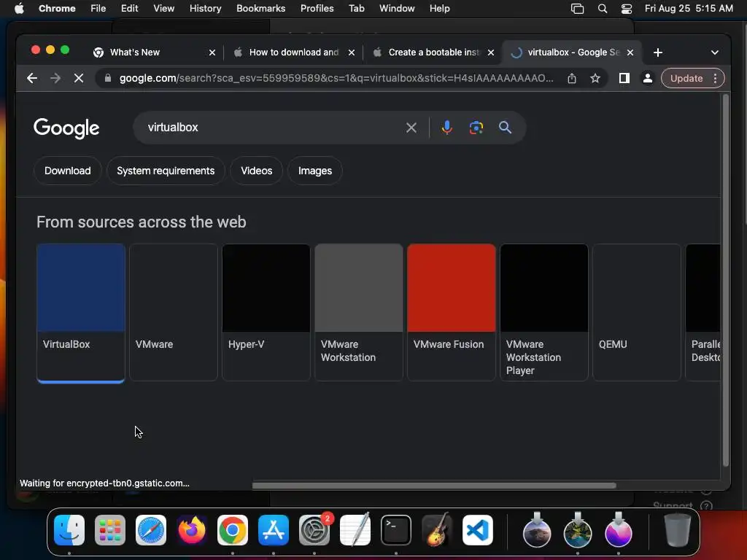Select the Videos filter chip
Image resolution: width=747 pixels, height=560 pixels.
256,171
